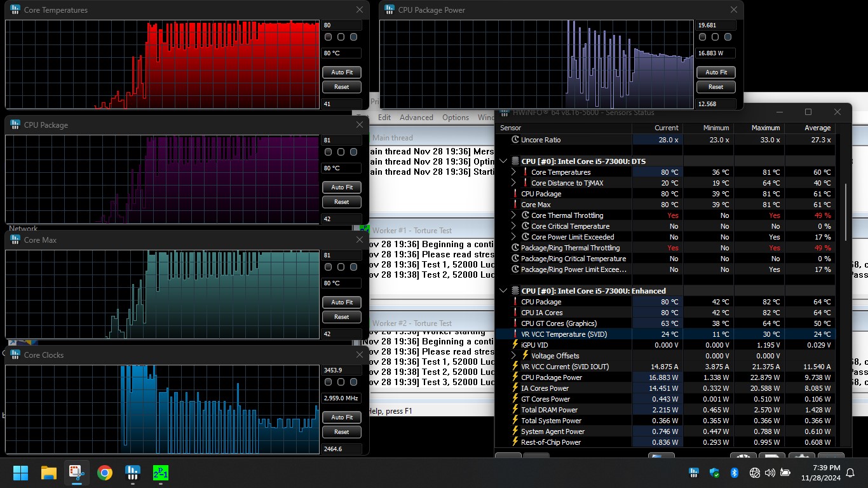Image resolution: width=868 pixels, height=488 pixels.
Task: Click the Bluetooth tray icon
Action: [733, 473]
